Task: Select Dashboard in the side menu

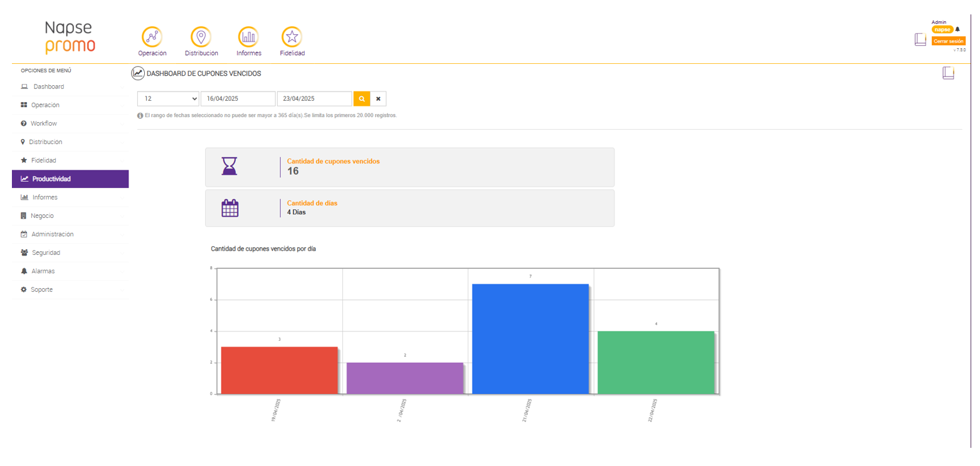Action: pos(48,86)
